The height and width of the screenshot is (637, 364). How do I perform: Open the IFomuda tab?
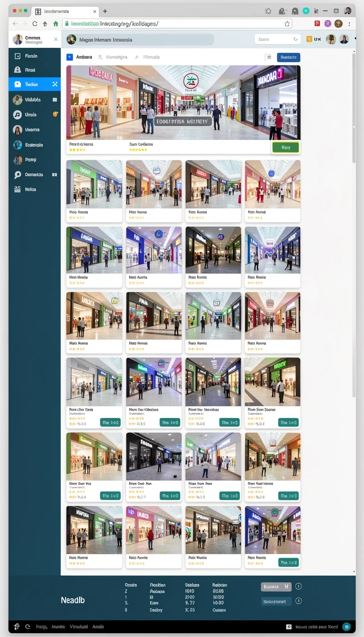147,57
